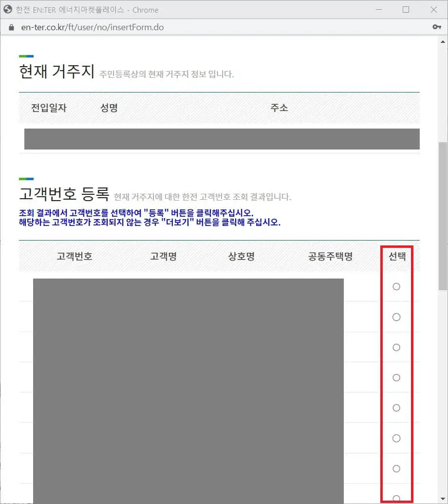448x504 pixels.
Task: Open the saved password key icon in address bar
Action: (437, 27)
